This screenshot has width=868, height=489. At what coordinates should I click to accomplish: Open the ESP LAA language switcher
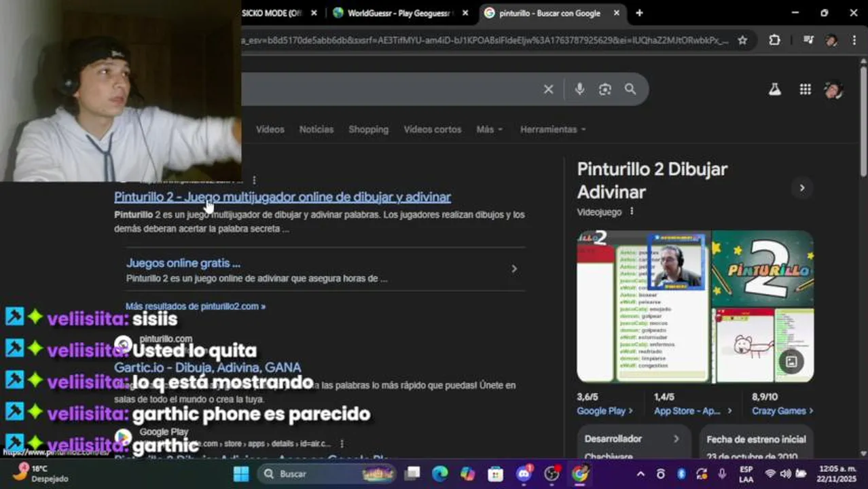click(746, 473)
